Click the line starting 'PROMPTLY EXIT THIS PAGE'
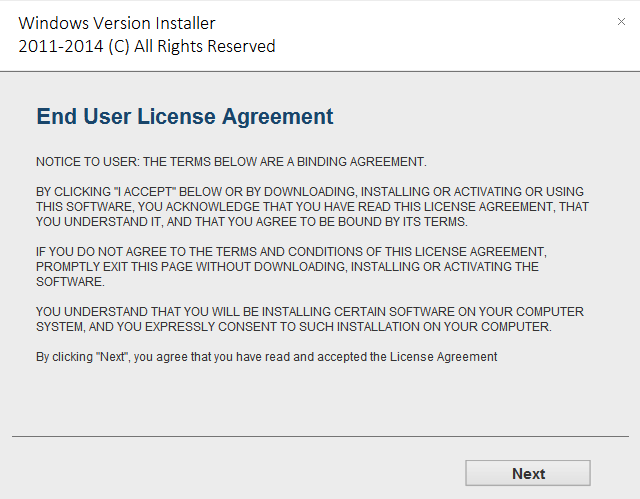Image resolution: width=640 pixels, height=499 pixels. coord(287,267)
